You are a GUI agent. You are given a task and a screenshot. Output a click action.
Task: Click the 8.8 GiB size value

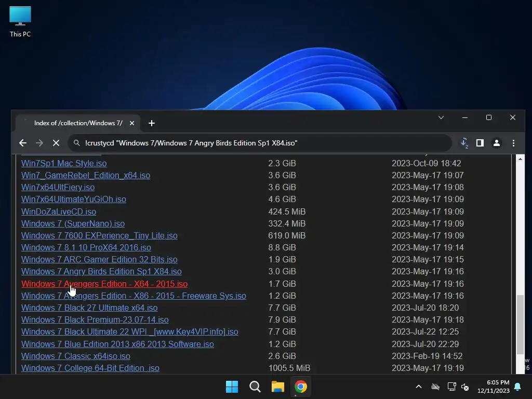282,247
